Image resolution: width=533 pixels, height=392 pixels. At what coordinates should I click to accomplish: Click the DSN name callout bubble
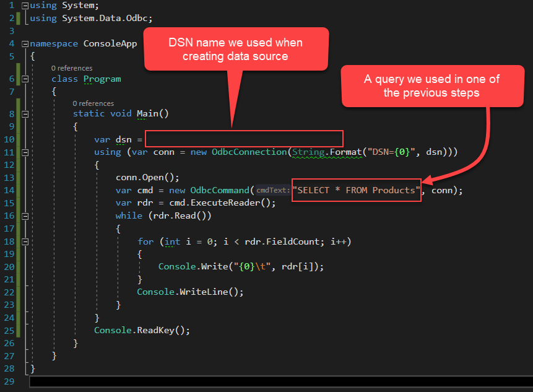pos(235,50)
